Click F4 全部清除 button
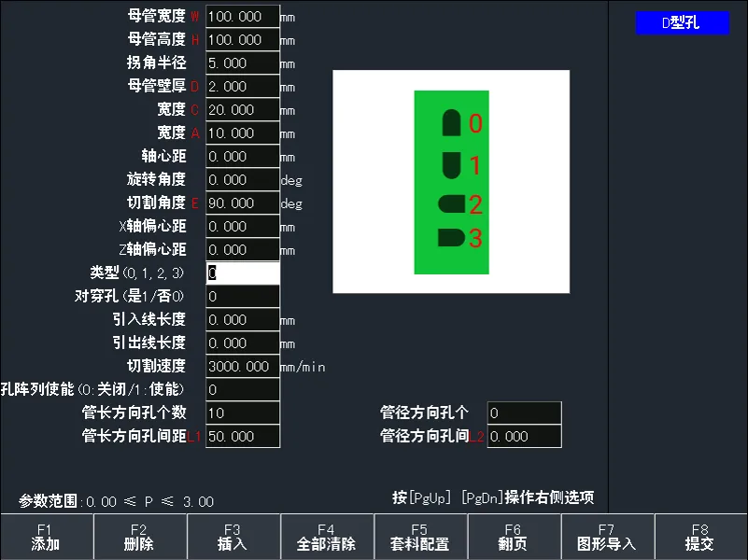748x560 pixels. [x=327, y=537]
